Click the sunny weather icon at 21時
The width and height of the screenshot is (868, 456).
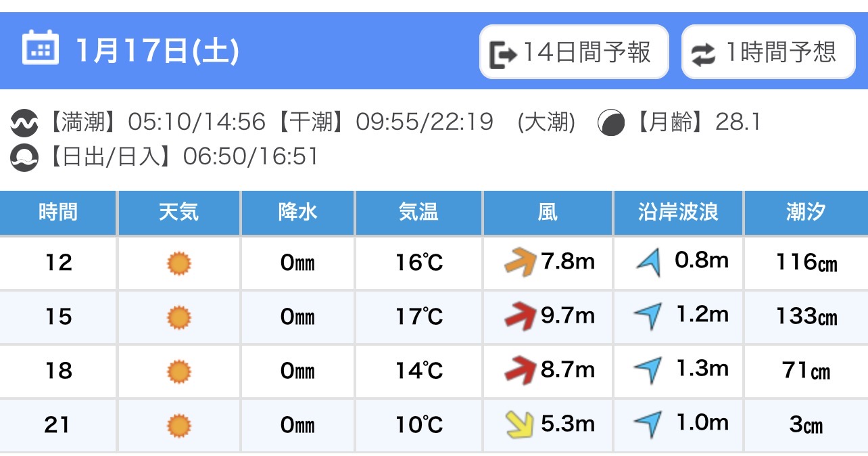(179, 425)
